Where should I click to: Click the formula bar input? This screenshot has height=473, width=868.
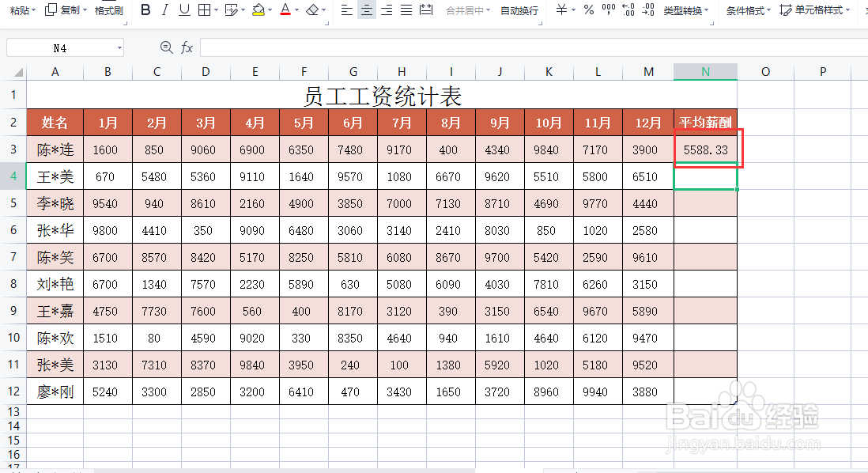534,47
